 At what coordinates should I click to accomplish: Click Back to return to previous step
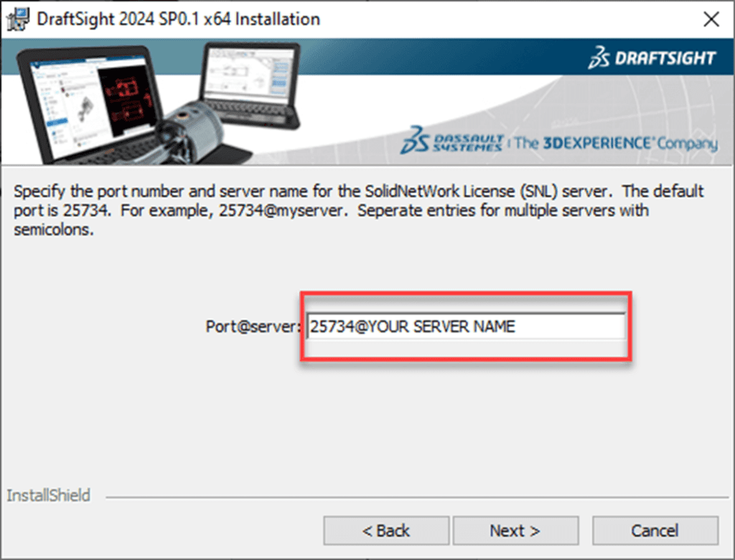386,530
